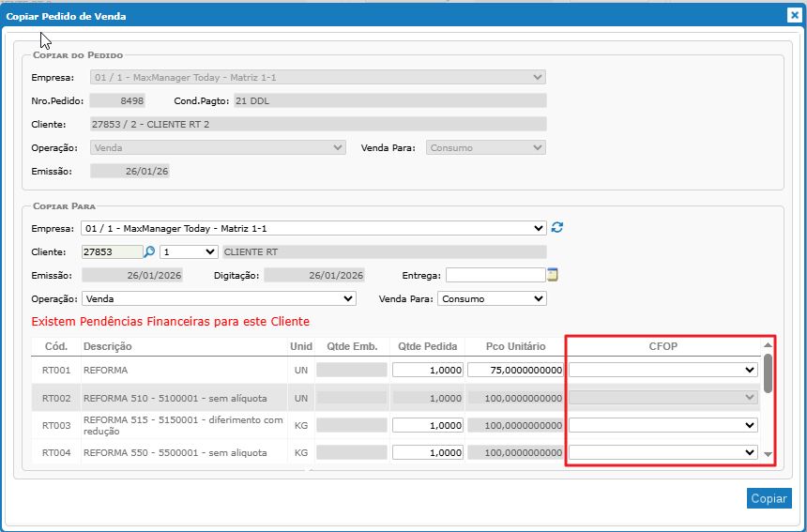Open the CFOP dropdown for item RT001
Screen dimensions: 807x532
(x=662, y=370)
